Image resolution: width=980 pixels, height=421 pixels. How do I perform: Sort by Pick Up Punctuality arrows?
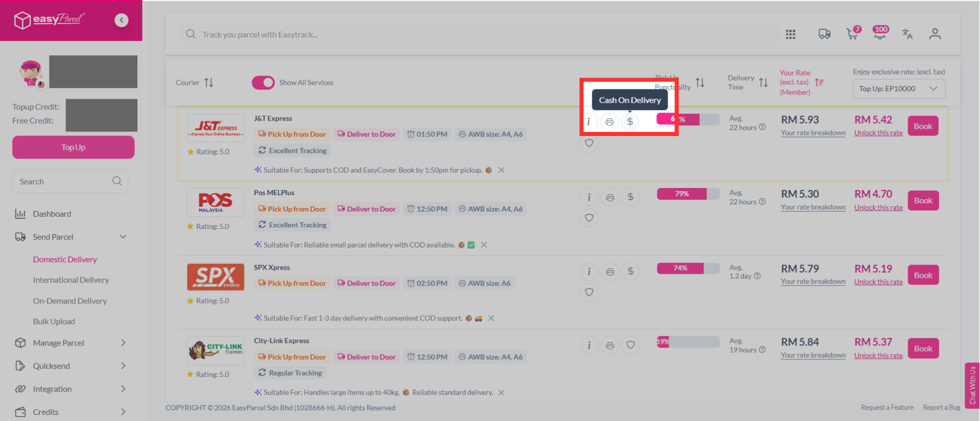point(700,83)
